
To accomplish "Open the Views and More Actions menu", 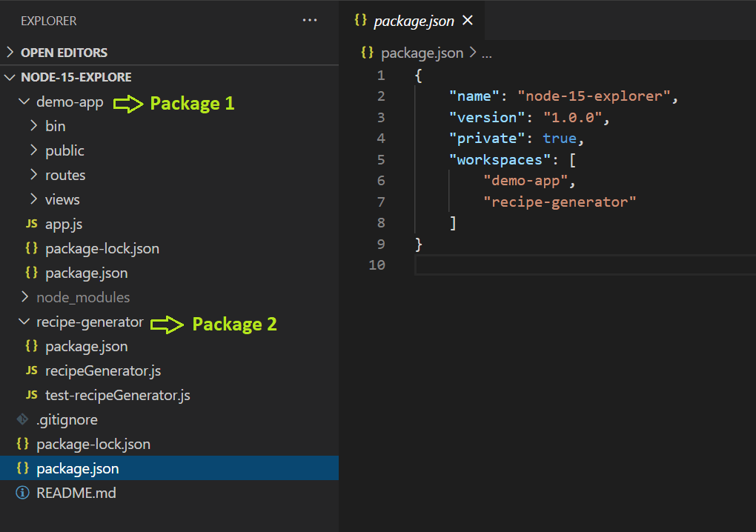I will (x=310, y=20).
